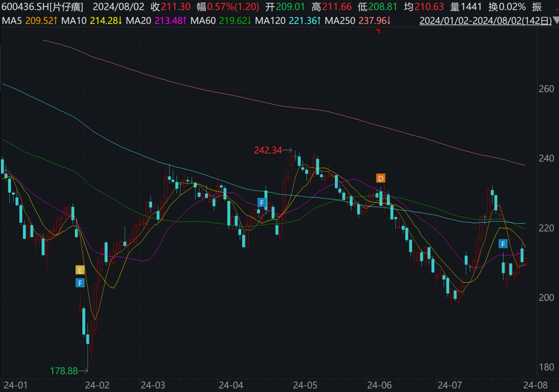Click the 178.88 low price annotation
Viewport: 559px width, 392px height.
(64, 371)
